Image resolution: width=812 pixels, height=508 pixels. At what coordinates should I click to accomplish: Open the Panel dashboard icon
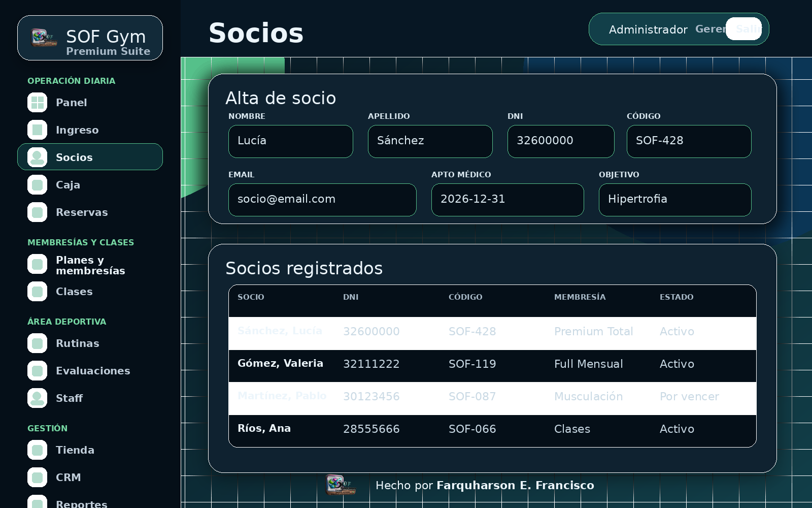[37, 103]
